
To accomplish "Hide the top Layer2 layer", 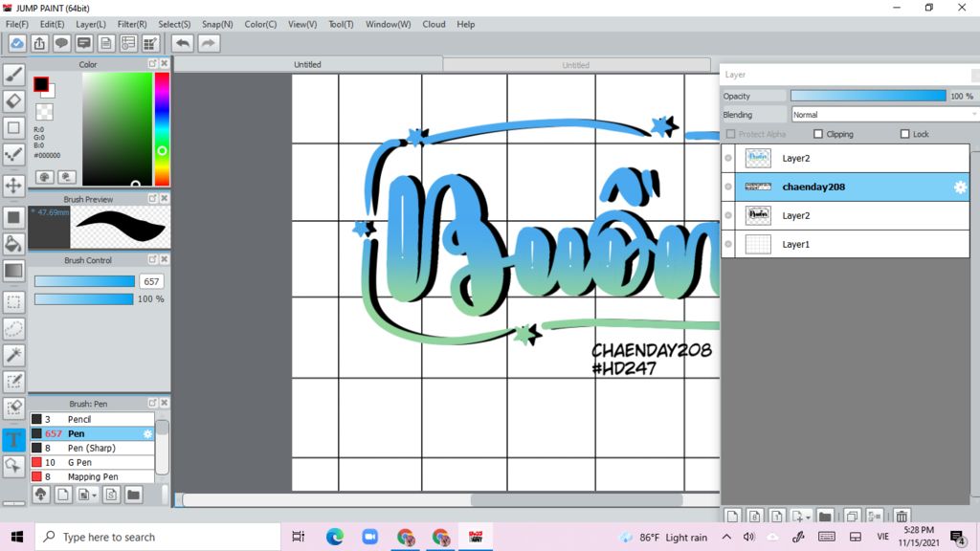I will point(728,158).
